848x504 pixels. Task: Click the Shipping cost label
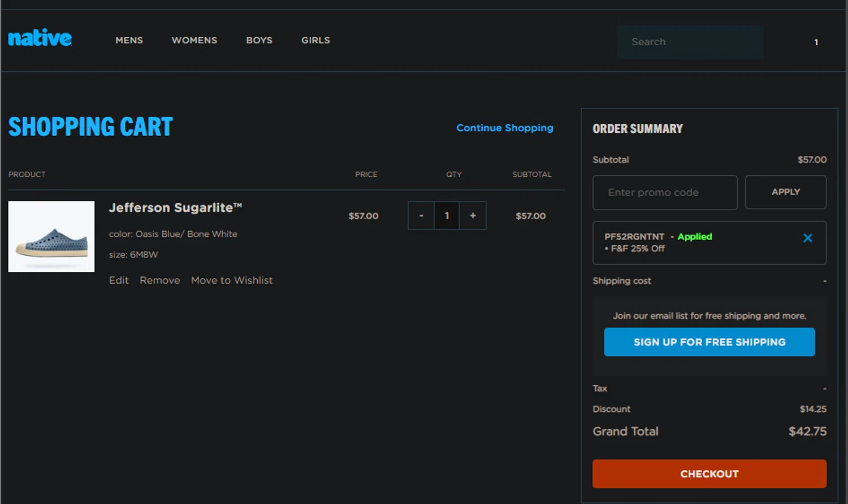tap(622, 281)
